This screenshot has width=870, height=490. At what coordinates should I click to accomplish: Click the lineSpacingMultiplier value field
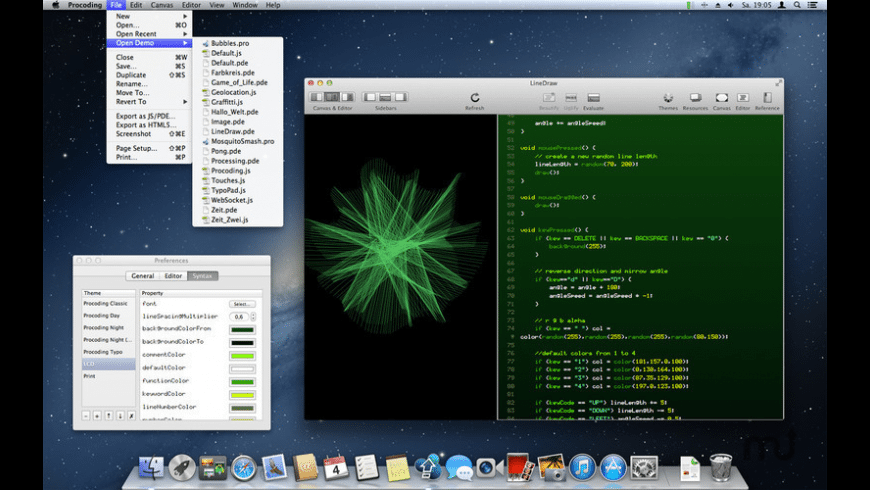coord(239,316)
